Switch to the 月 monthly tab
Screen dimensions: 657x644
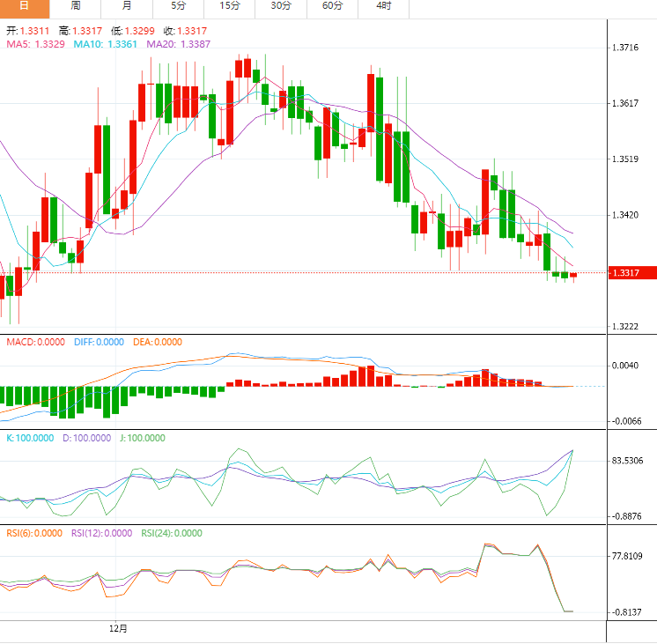[127, 8]
